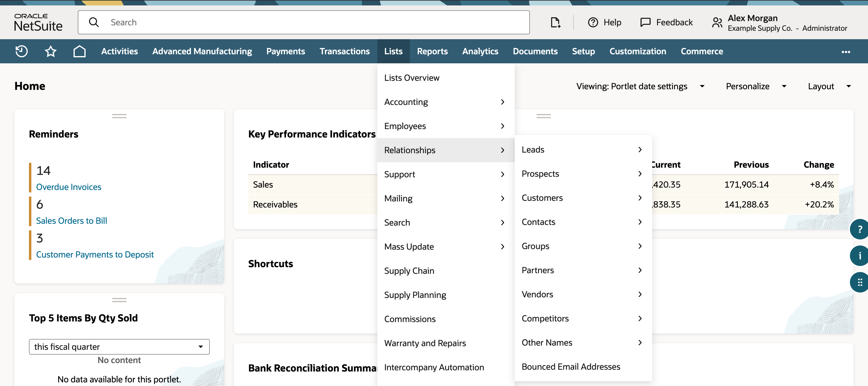Click the floating question mark help button
868x386 pixels.
pos(859,229)
